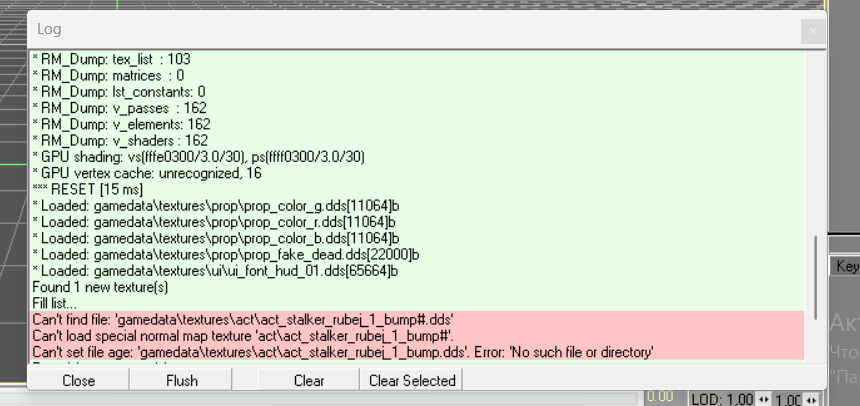The height and width of the screenshot is (406, 860).
Task: Select the ui_font_hud_01.dds loaded line
Action: pos(416,271)
